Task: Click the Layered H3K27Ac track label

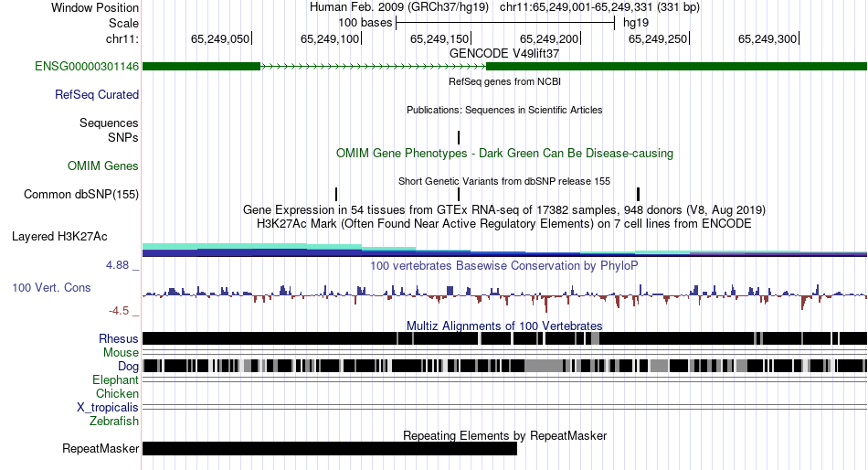Action: pyautogui.click(x=59, y=237)
